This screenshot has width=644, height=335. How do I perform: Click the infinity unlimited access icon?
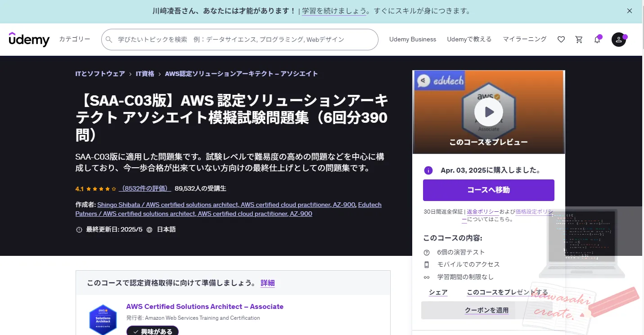coord(427,277)
